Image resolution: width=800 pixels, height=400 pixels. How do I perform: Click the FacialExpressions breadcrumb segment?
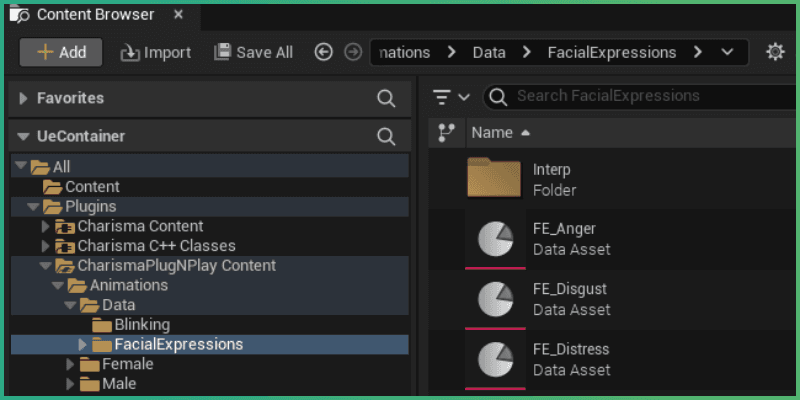coord(612,53)
